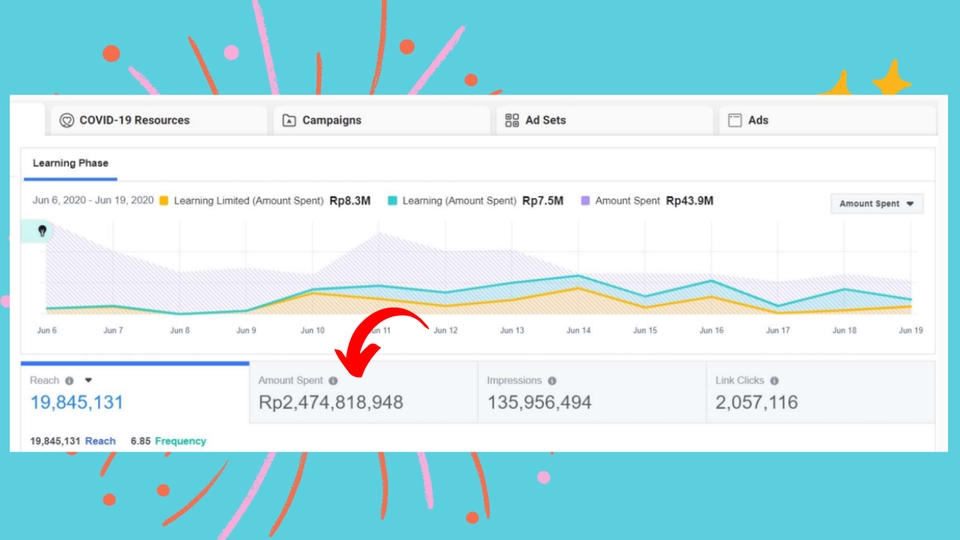Click the 19,845,131 reach value in blue
960x540 pixels.
[77, 402]
